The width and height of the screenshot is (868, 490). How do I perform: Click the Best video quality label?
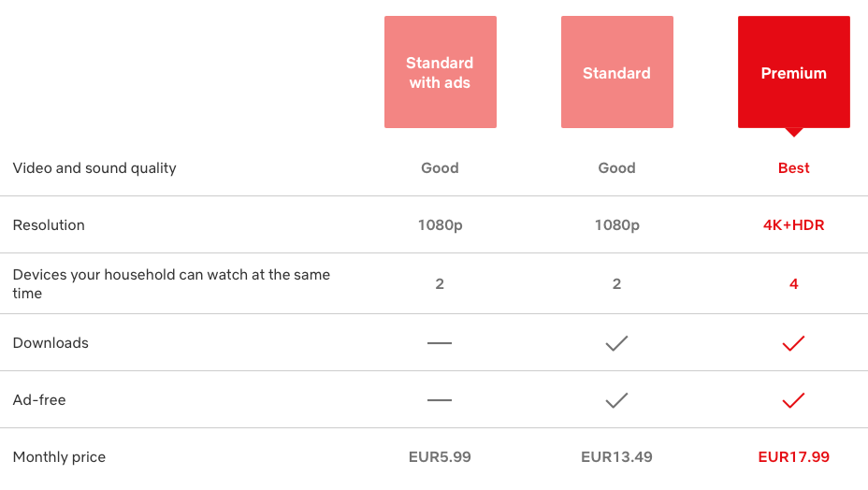tap(793, 168)
